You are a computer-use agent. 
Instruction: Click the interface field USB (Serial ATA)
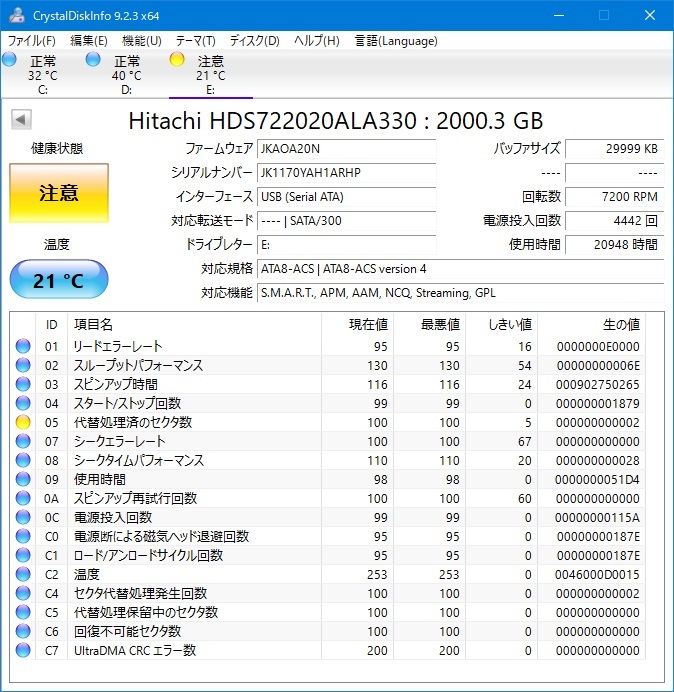[x=346, y=196]
